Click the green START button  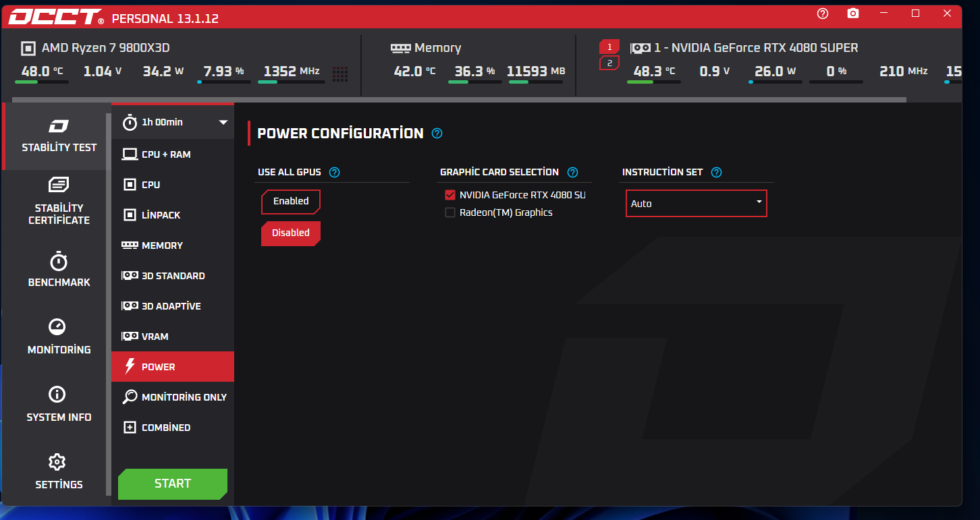(x=173, y=484)
